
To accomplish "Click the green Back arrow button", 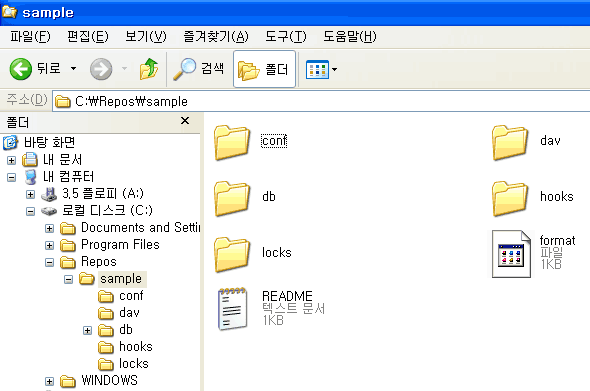I will point(20,69).
